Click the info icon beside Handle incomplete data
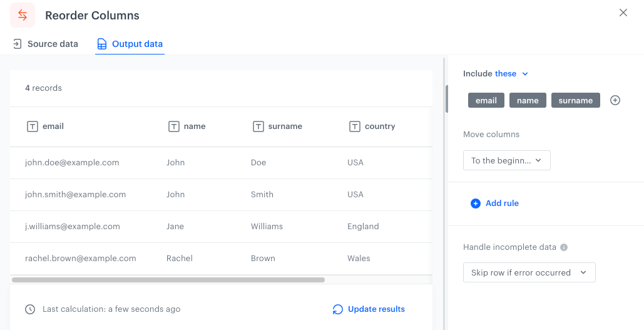The height and width of the screenshot is (330, 644). pyautogui.click(x=564, y=247)
